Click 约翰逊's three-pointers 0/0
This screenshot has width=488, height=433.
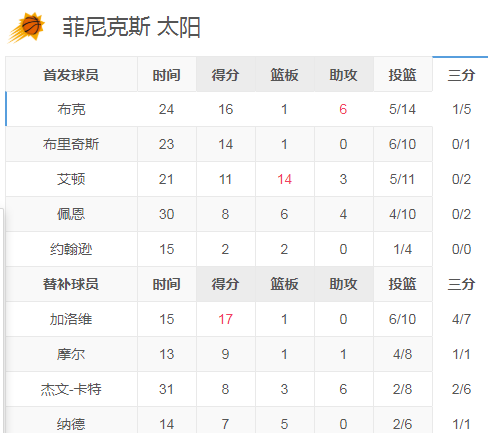pyautogui.click(x=461, y=249)
